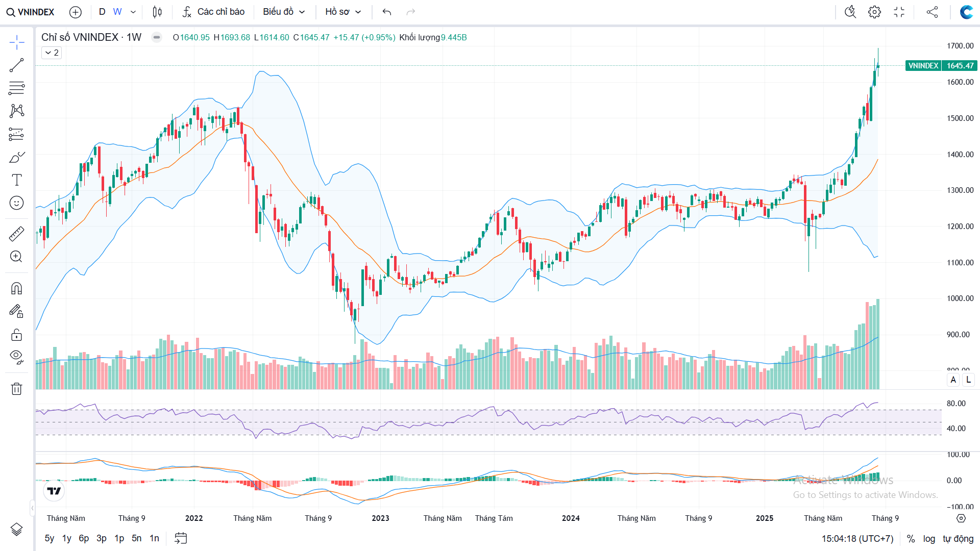The width and height of the screenshot is (980, 551).
Task: Click the magnet mode icon
Action: point(16,289)
